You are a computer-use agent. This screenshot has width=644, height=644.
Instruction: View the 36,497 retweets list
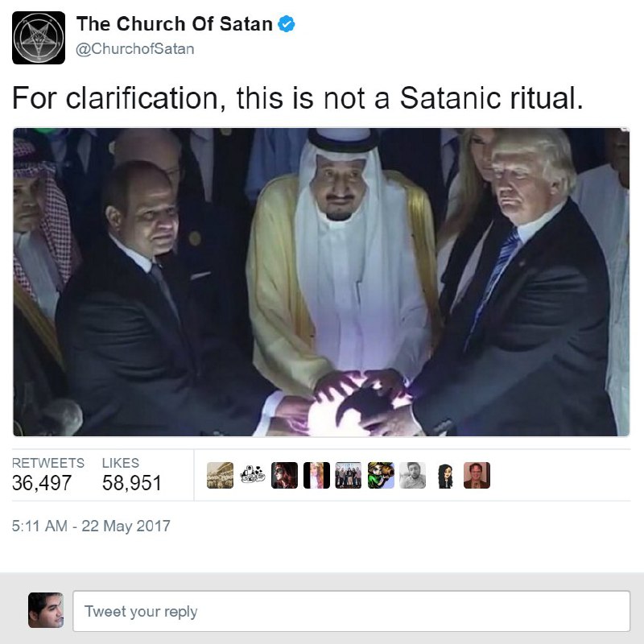pyautogui.click(x=48, y=474)
